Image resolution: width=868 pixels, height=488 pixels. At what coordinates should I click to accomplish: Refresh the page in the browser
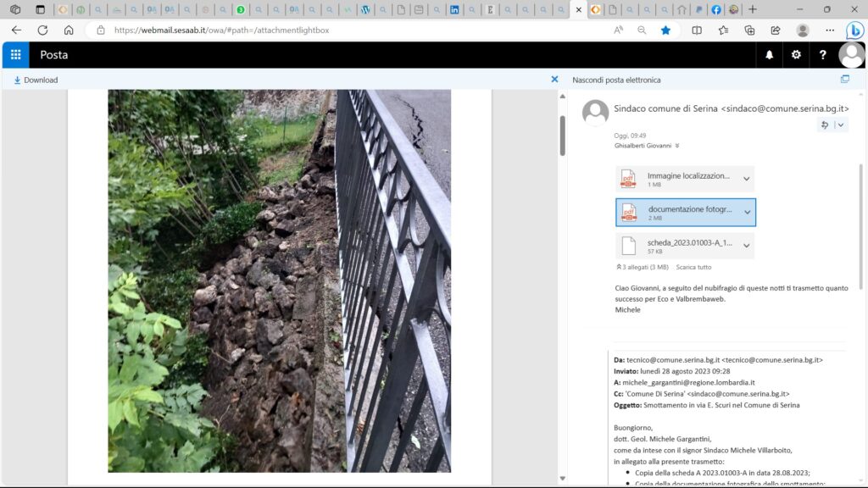pos(42,30)
